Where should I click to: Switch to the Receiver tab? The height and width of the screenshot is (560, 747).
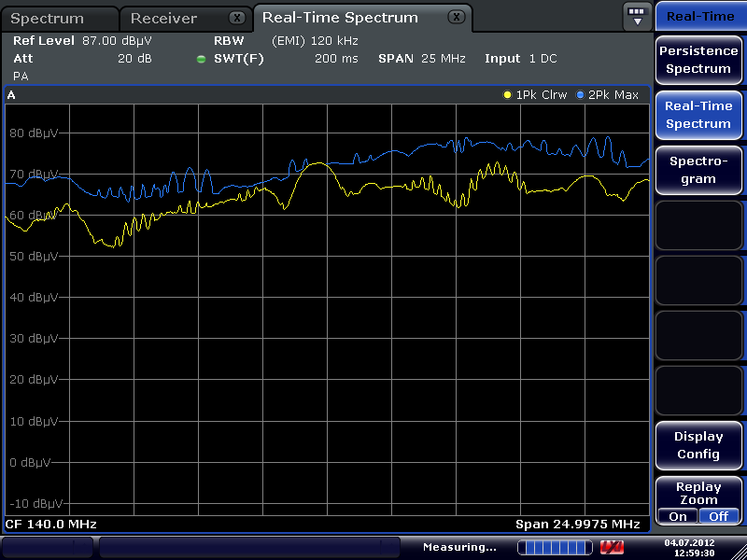(164, 19)
